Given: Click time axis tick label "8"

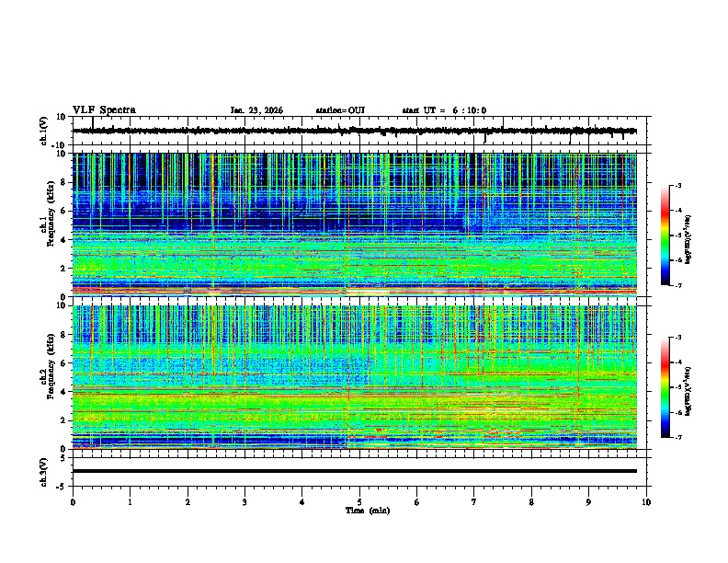Looking at the screenshot, I should click(531, 502).
